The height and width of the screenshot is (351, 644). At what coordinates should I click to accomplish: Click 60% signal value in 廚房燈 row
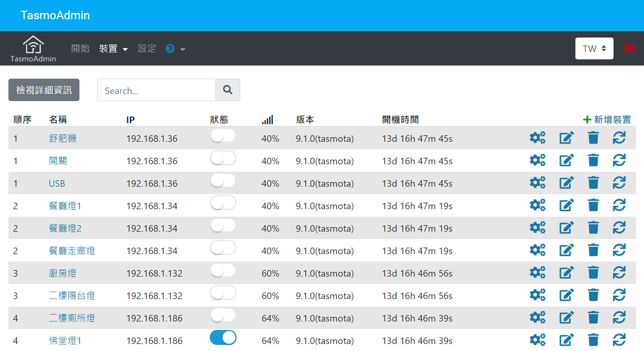click(270, 273)
